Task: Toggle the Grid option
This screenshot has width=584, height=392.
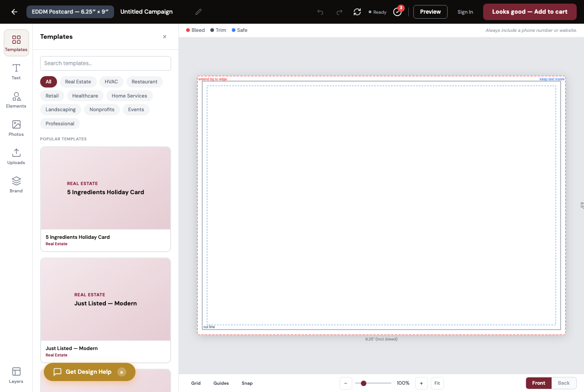Action: point(196,383)
